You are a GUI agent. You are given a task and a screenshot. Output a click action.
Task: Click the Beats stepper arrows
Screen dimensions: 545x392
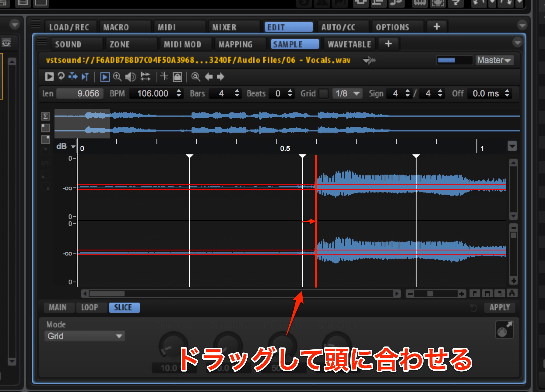coord(290,93)
